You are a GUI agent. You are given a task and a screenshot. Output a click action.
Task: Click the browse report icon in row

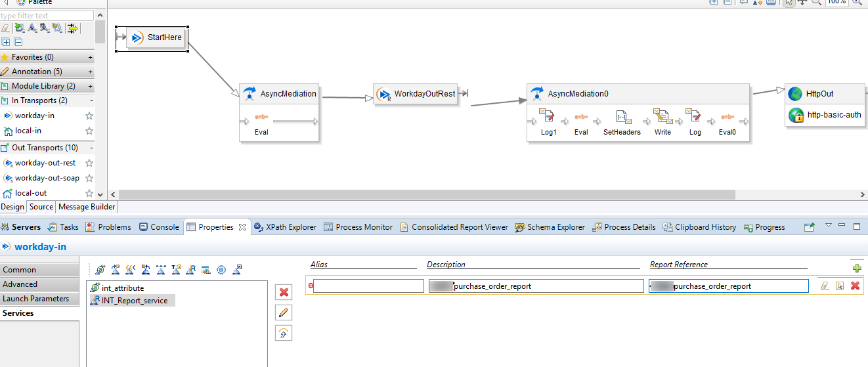[840, 286]
